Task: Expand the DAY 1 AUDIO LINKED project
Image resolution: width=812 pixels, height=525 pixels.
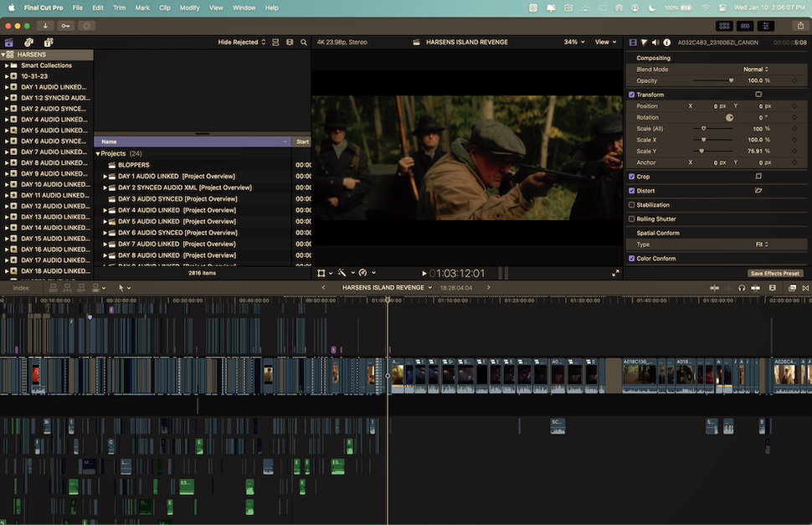Action: pyautogui.click(x=105, y=177)
